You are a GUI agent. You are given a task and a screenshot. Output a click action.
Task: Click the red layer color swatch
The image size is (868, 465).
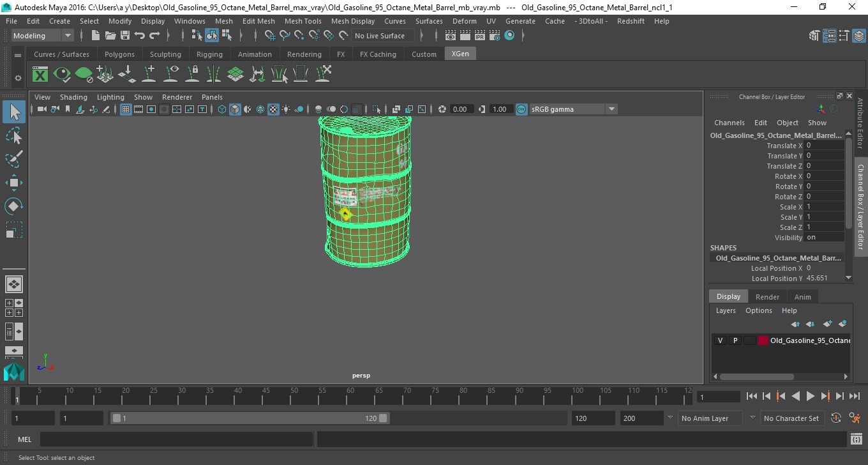(763, 340)
